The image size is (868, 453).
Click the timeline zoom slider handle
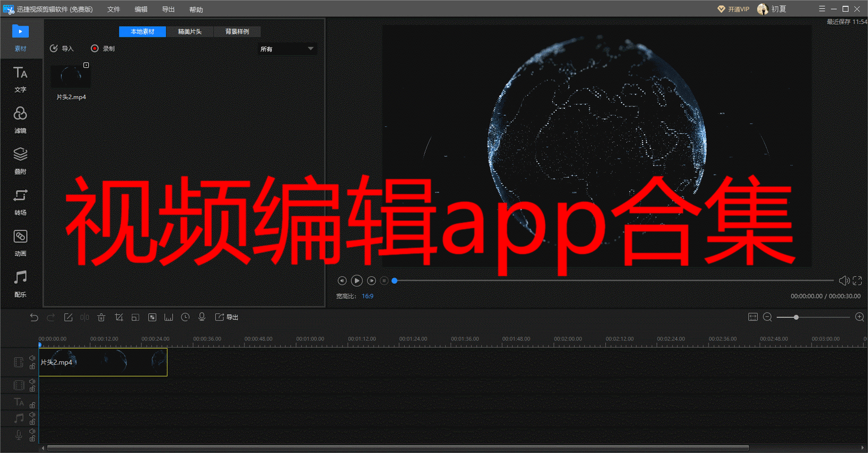click(796, 317)
